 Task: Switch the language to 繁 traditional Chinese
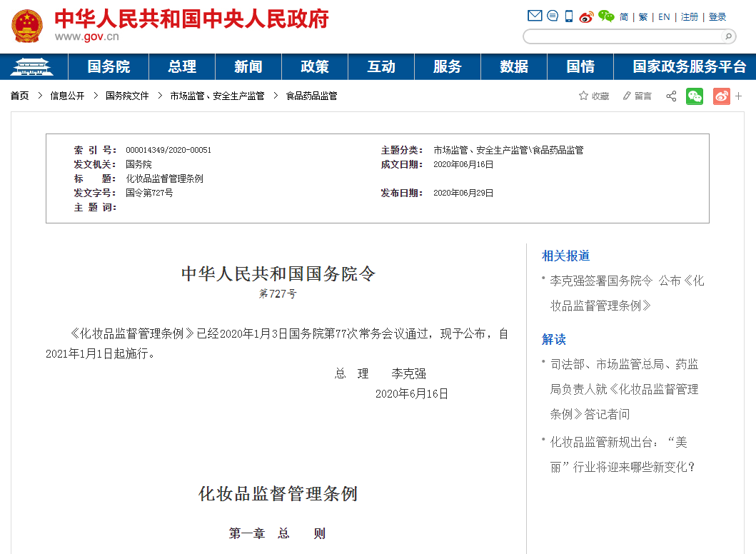pyautogui.click(x=643, y=16)
